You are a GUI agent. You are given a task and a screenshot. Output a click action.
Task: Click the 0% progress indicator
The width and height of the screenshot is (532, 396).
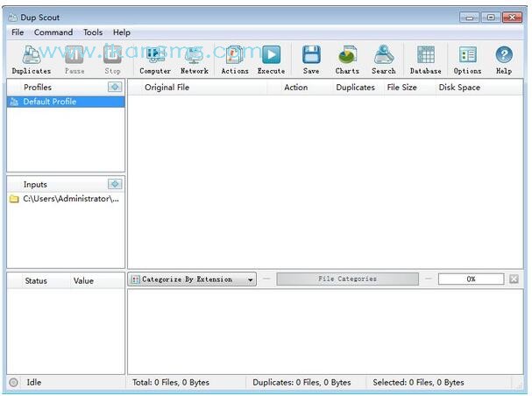pos(471,279)
